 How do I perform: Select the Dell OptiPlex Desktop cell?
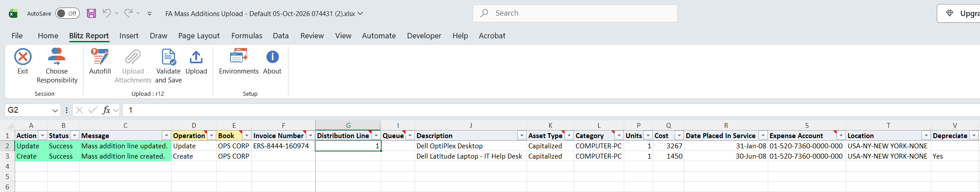[x=471, y=146]
